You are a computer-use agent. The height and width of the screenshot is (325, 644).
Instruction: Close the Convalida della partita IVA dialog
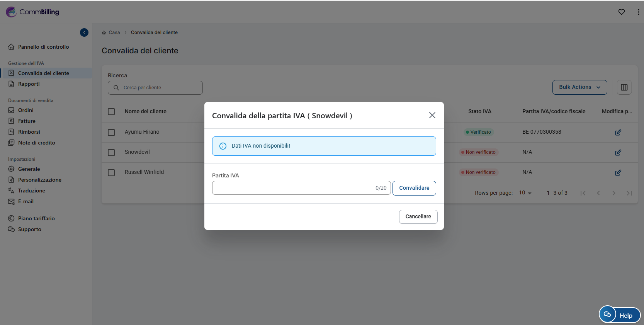pos(432,115)
